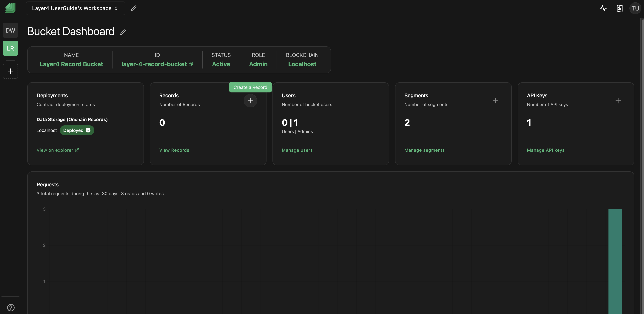644x314 pixels.
Task: Click the Records count 0
Action: 162,122
